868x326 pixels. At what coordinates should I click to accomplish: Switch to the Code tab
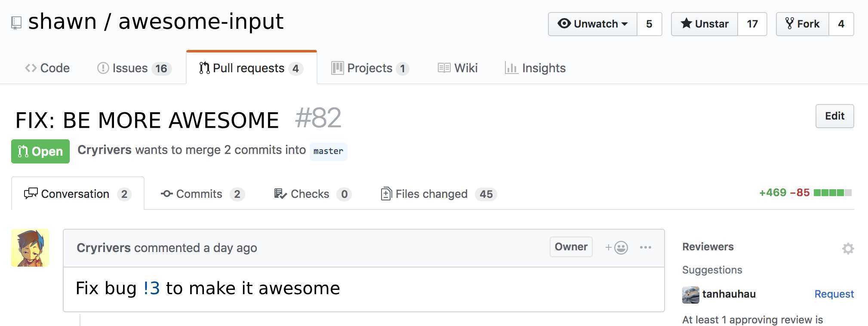pos(47,68)
